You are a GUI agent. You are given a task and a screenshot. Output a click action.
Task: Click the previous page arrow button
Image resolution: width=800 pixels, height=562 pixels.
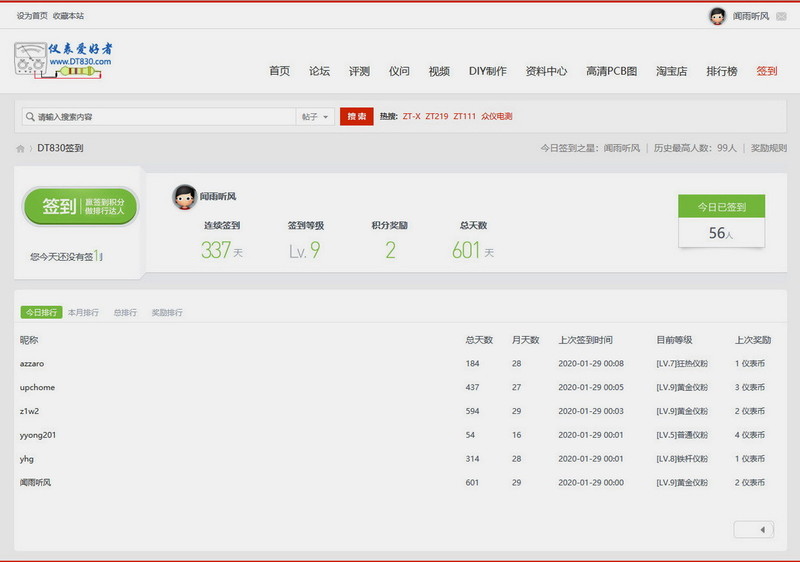click(754, 529)
